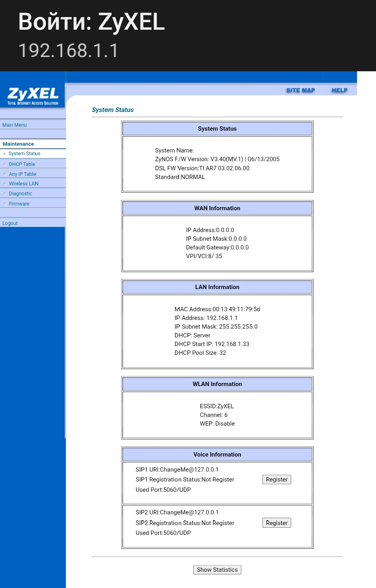Click the SIP1 URI:ChangeMe@127.0.0.1 line
Image resolution: width=376 pixels, height=588 pixels.
point(177,470)
